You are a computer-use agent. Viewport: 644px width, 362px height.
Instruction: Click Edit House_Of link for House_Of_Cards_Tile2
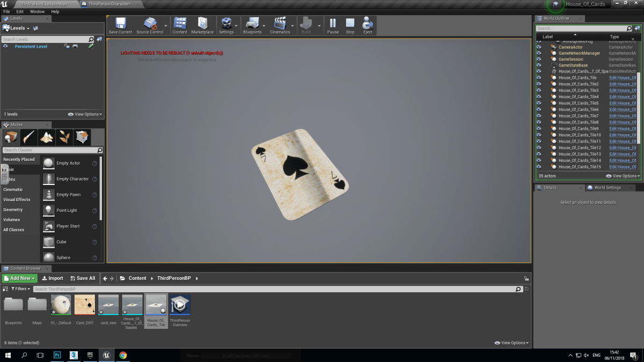(623, 84)
